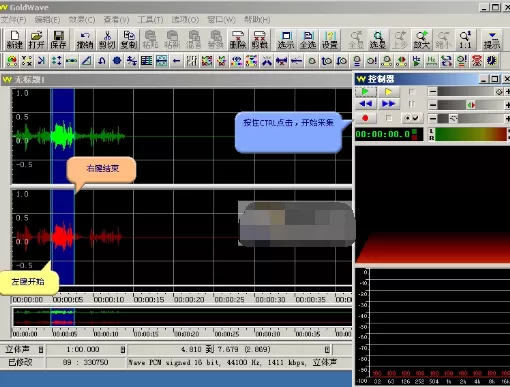Click the 剪裁 (Trim) toolbar button
The height and width of the screenshot is (387, 510).
(x=260, y=40)
